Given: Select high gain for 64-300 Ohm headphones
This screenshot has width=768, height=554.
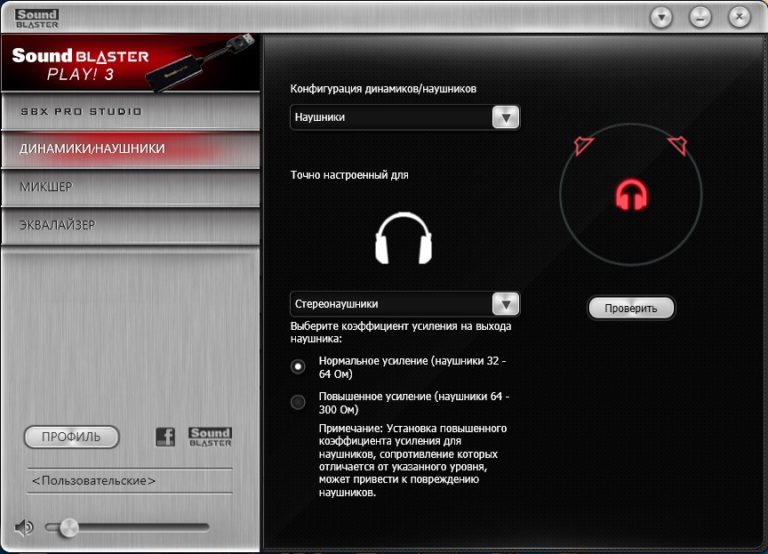Looking at the screenshot, I should coord(298,402).
